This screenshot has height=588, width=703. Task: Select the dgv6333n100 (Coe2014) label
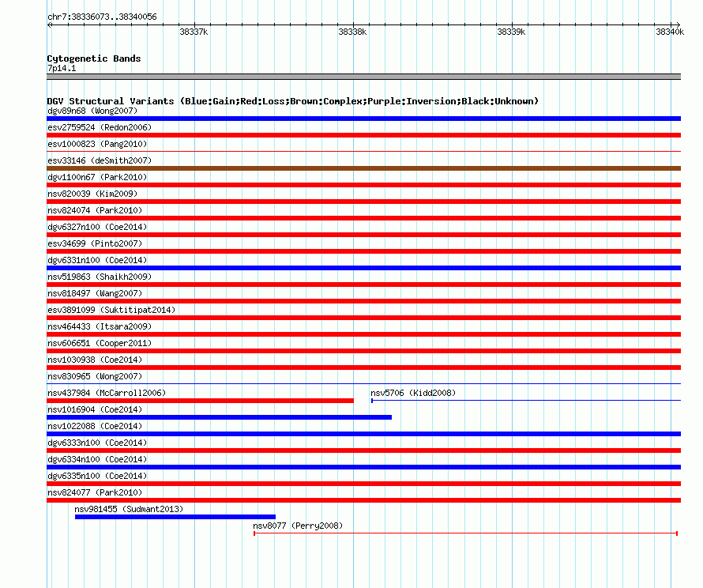pos(97,443)
